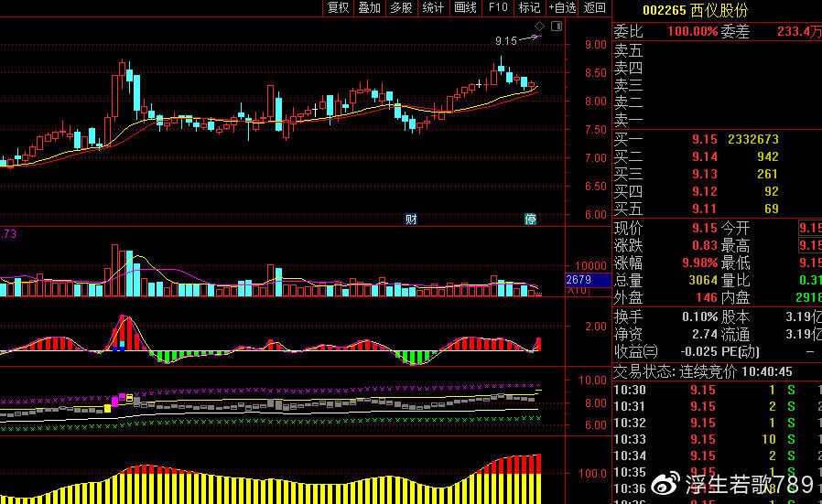Screen dimensions: 822x504
Task: Click the 9.00 price axis label
Action: click(596, 45)
